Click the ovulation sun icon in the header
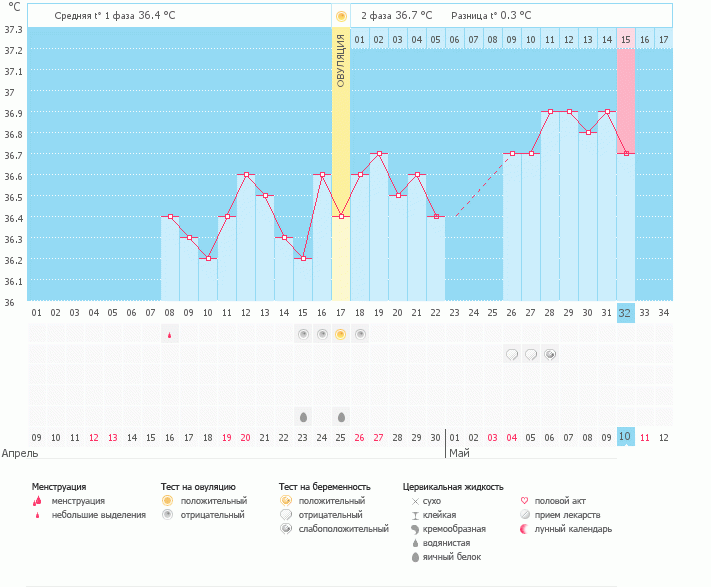Image resolution: width=711 pixels, height=587 pixels. (x=341, y=17)
